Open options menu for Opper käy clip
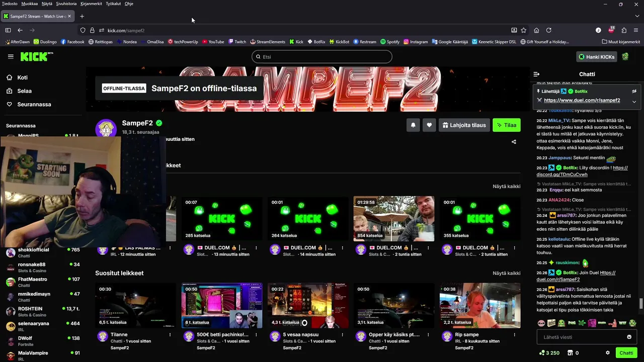 click(x=429, y=335)
